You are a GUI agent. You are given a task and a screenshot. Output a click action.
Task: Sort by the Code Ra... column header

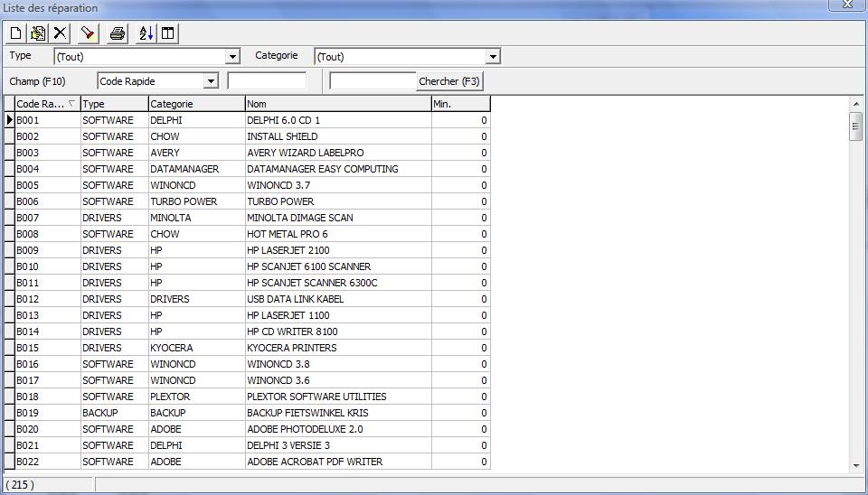coord(48,104)
